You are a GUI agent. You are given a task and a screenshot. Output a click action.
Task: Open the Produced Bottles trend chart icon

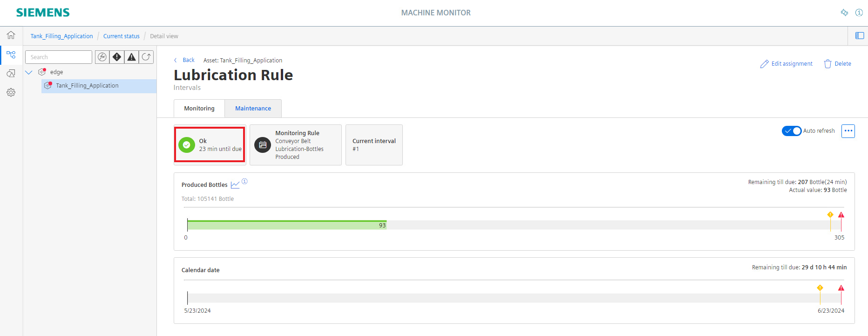pos(235,185)
